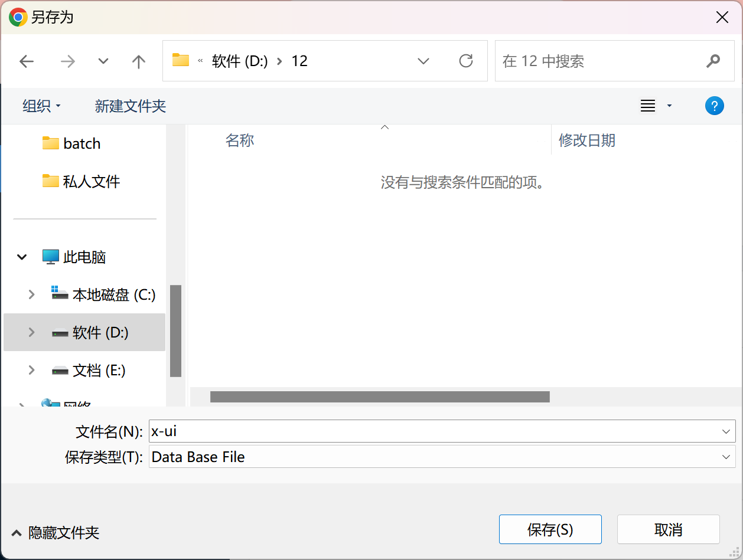
Task: Refresh the current folder view
Action: click(466, 61)
